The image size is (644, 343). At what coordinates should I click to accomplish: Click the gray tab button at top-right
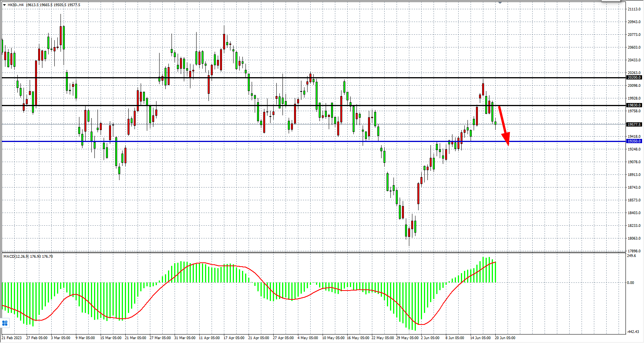(x=612, y=2)
